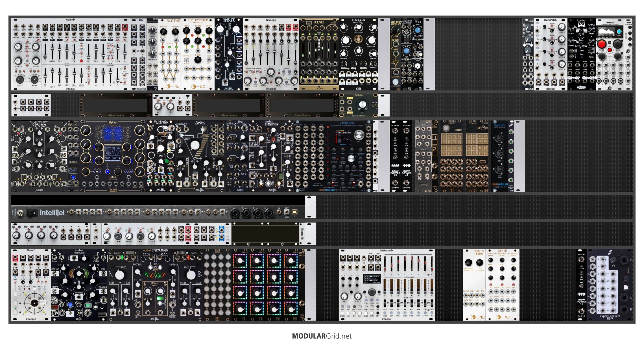Click the Planar² red MIX jack
This screenshot has height=342, width=644.
[x=15, y=257]
